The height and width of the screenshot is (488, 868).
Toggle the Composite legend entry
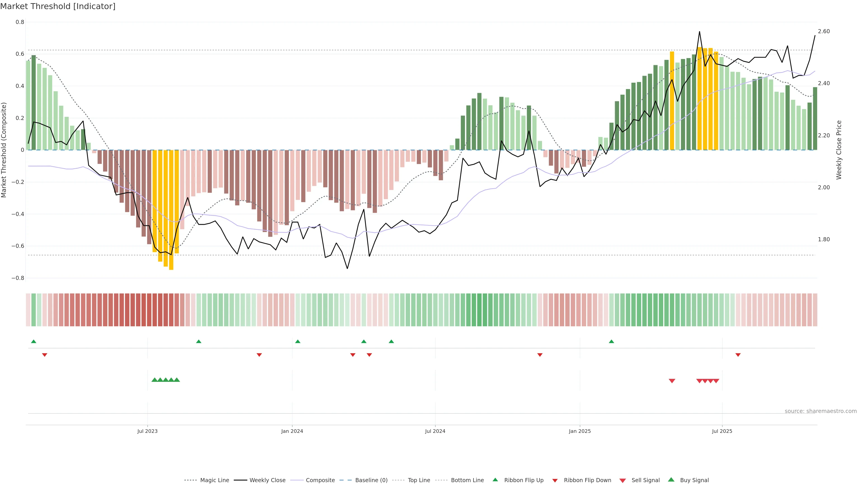click(320, 480)
